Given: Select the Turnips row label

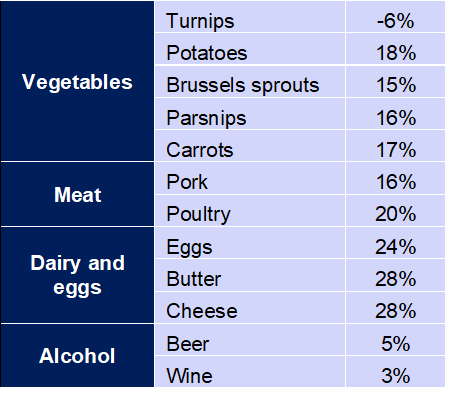Looking at the screenshot, I should [x=250, y=17].
